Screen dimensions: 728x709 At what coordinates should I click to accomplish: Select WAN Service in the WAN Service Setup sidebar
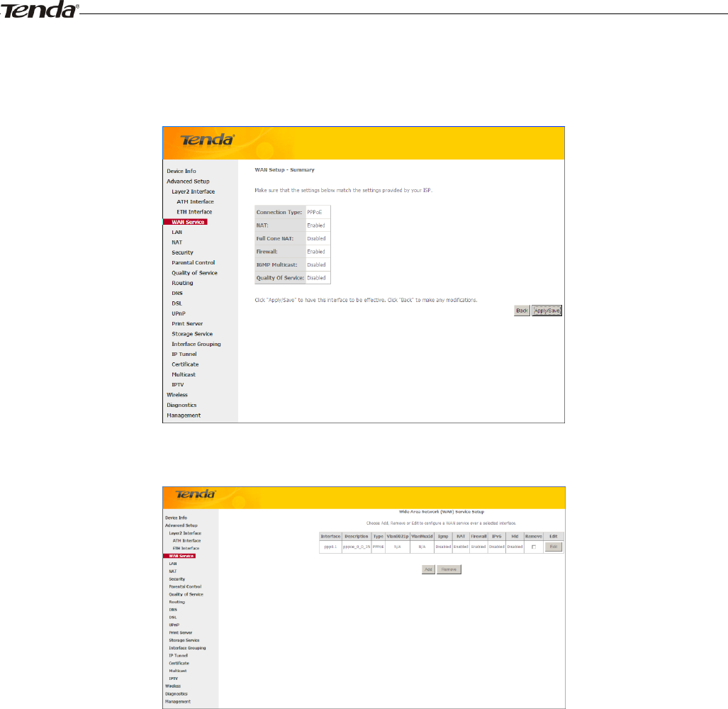click(181, 556)
